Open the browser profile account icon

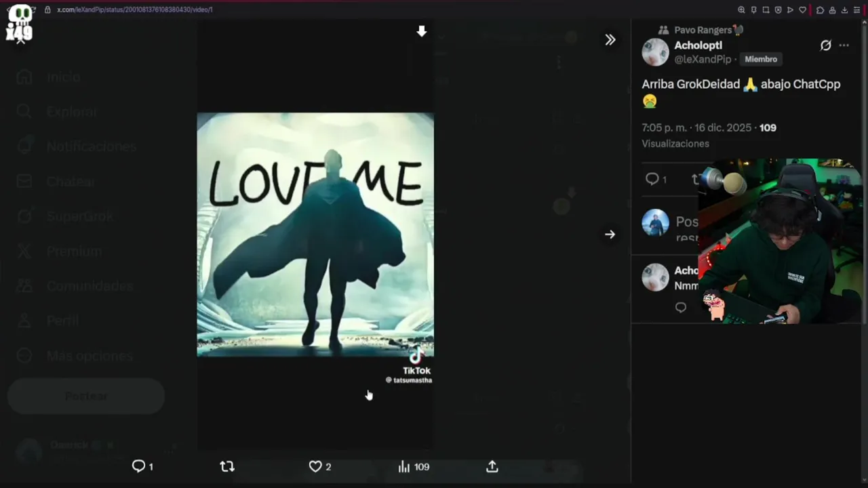pyautogui.click(x=832, y=10)
